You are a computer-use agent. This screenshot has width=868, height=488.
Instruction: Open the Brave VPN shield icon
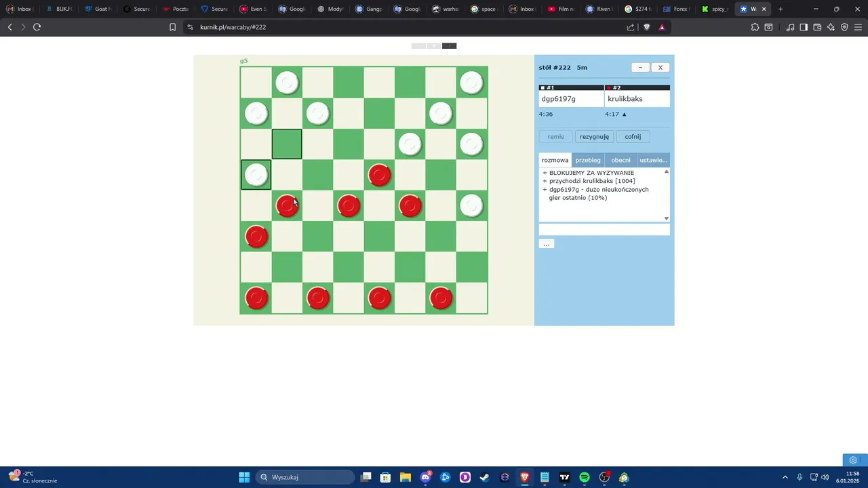point(844,27)
